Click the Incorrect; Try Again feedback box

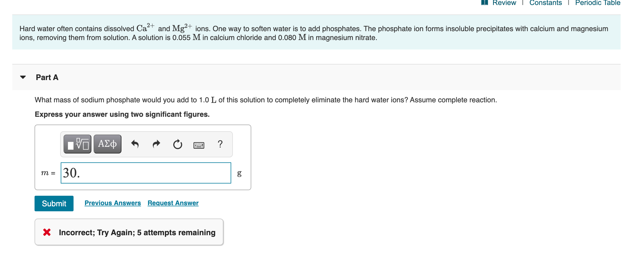point(129,232)
